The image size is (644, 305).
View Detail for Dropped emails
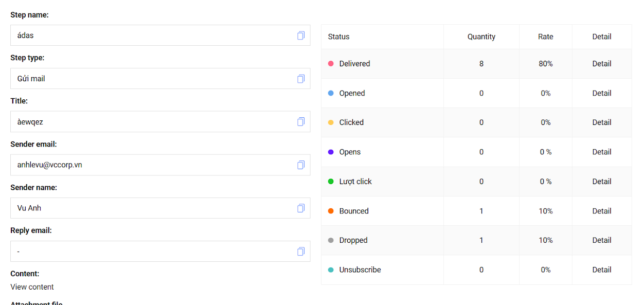click(601, 240)
